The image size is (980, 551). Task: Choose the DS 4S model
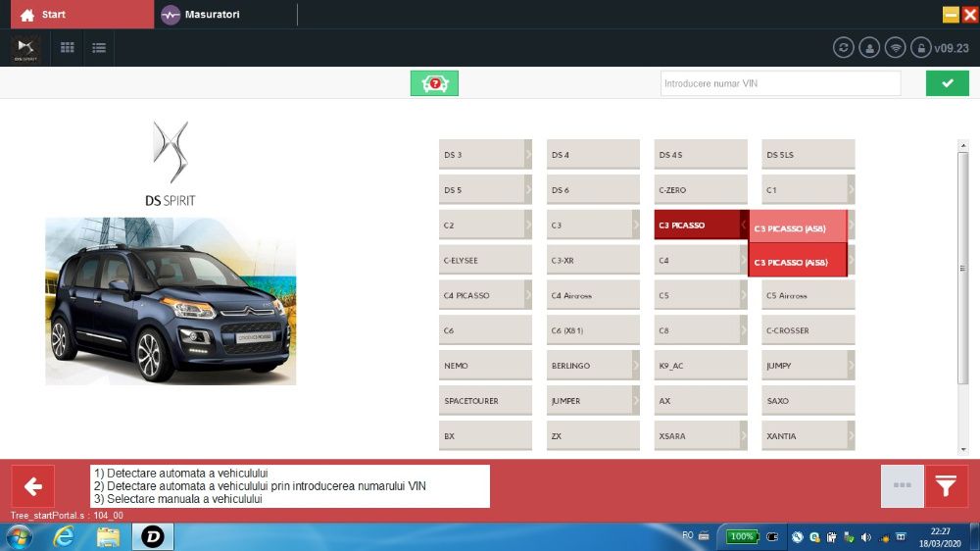coord(701,155)
